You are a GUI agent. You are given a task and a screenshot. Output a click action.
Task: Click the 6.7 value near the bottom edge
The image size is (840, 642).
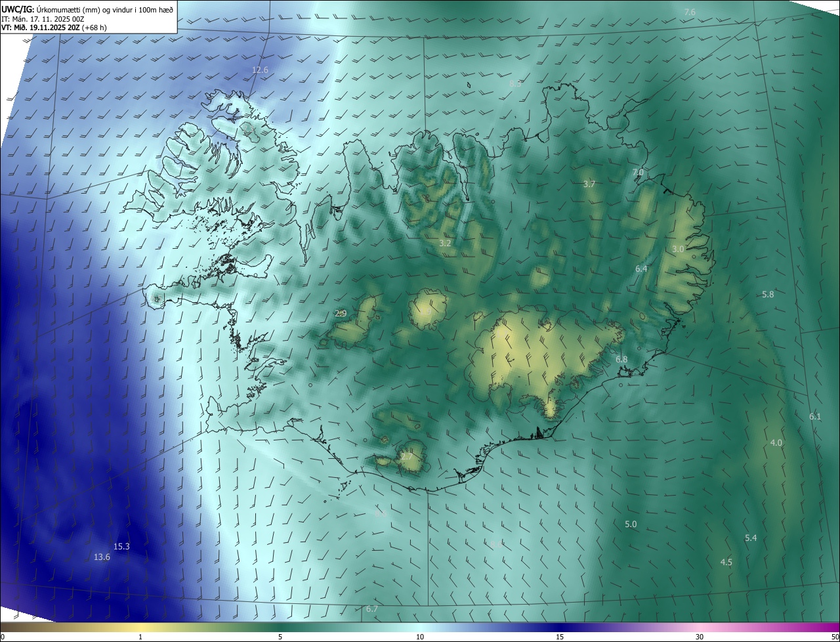point(372,609)
